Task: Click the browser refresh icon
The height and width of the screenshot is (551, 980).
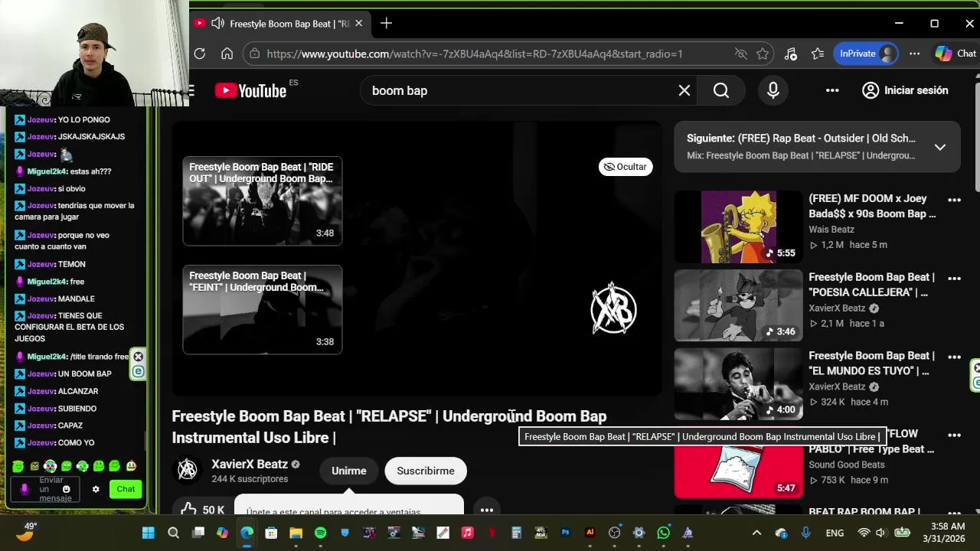Action: [x=200, y=54]
